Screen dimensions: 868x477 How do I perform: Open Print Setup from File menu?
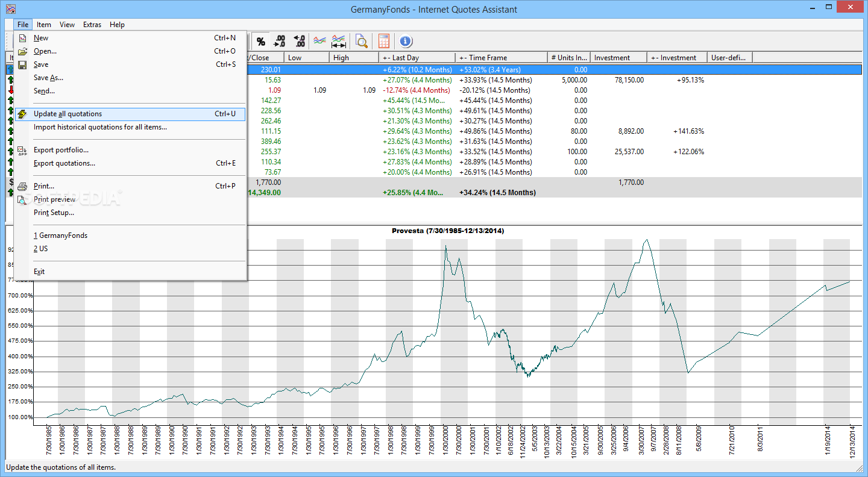pos(131,213)
